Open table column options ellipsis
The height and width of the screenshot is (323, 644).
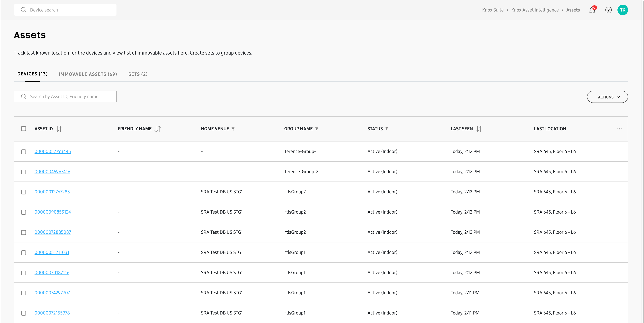[619, 129]
